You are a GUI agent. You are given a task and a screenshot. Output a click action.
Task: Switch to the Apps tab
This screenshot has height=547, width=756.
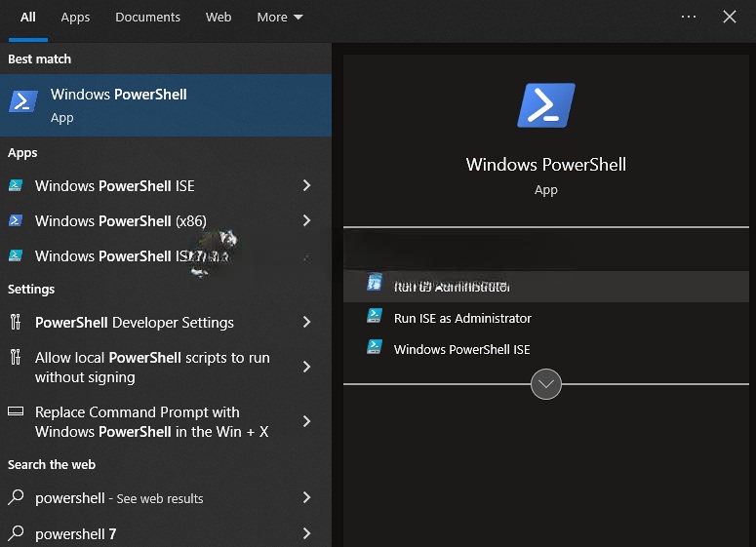75,17
